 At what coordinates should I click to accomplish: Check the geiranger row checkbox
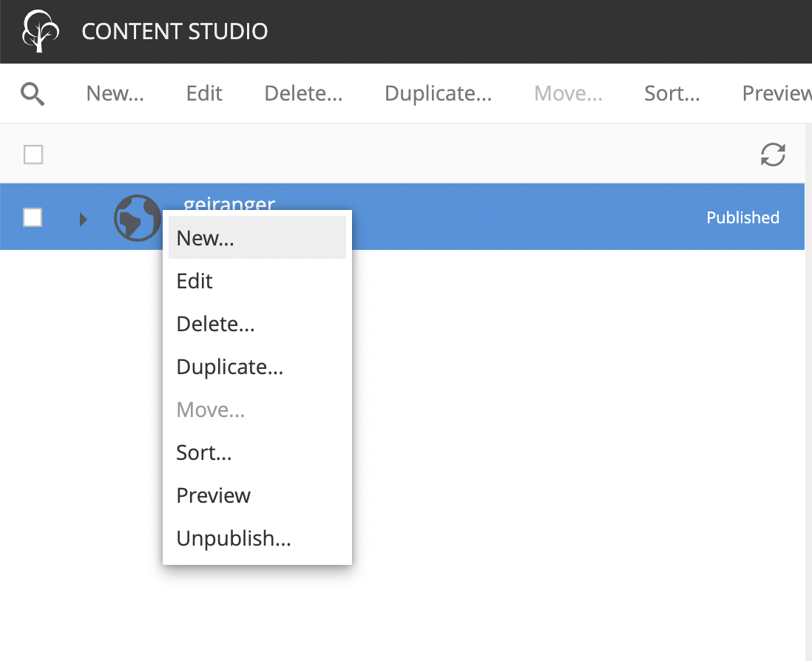click(x=33, y=217)
